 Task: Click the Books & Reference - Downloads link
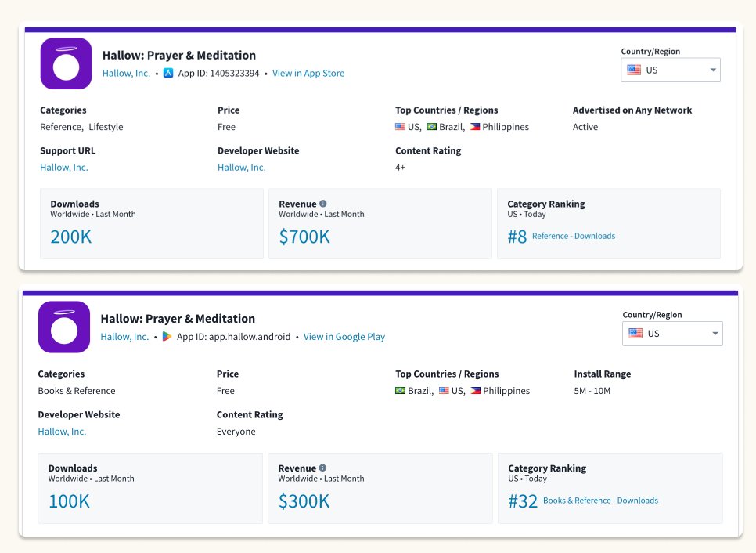tap(600, 501)
